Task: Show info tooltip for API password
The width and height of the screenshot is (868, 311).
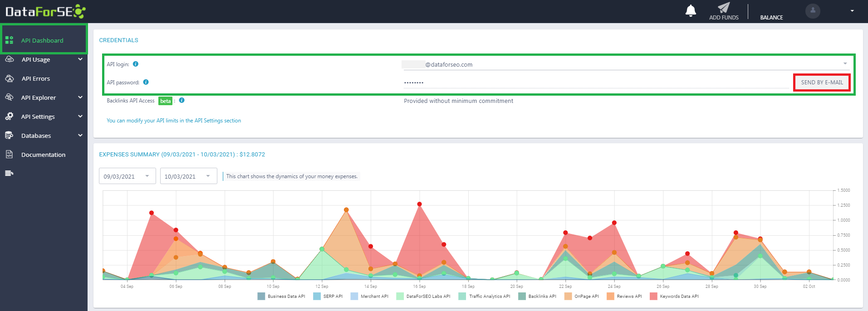Action: [146, 82]
